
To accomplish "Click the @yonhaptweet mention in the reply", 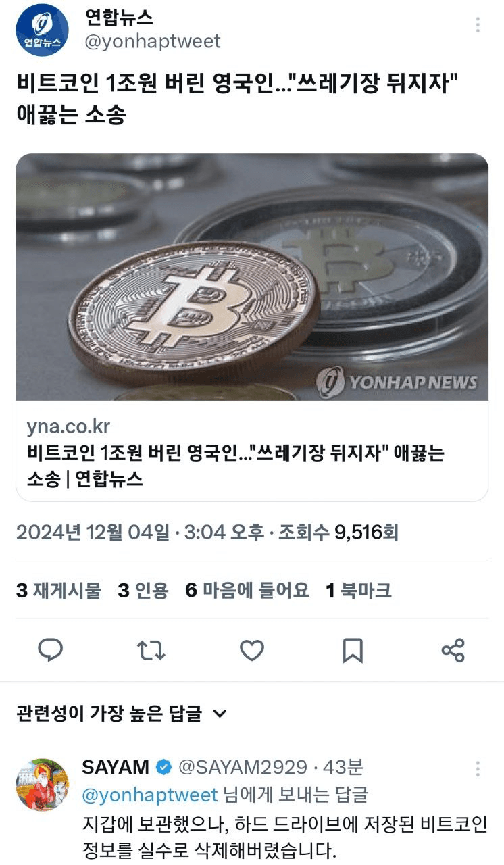I will tap(150, 795).
